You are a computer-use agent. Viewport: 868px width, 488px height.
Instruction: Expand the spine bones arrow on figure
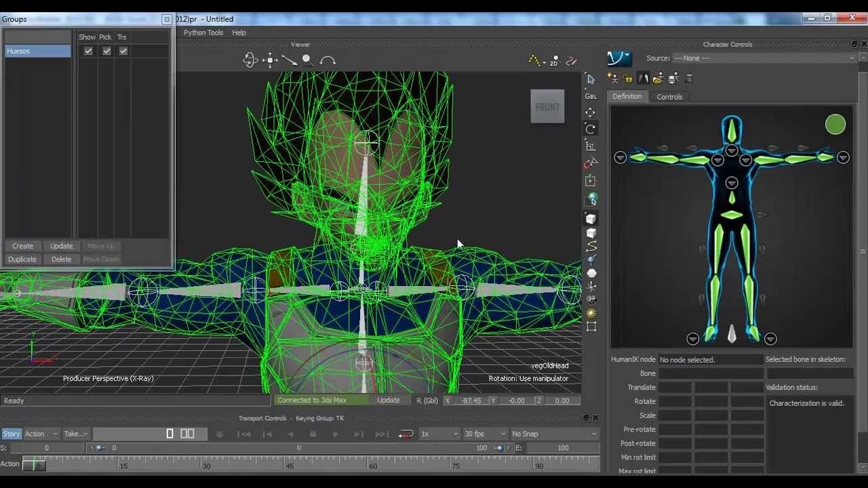pyautogui.click(x=732, y=182)
